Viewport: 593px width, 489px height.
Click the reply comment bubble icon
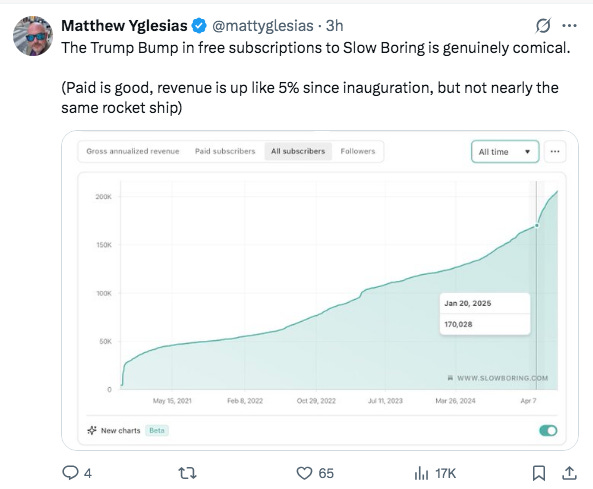point(70,473)
